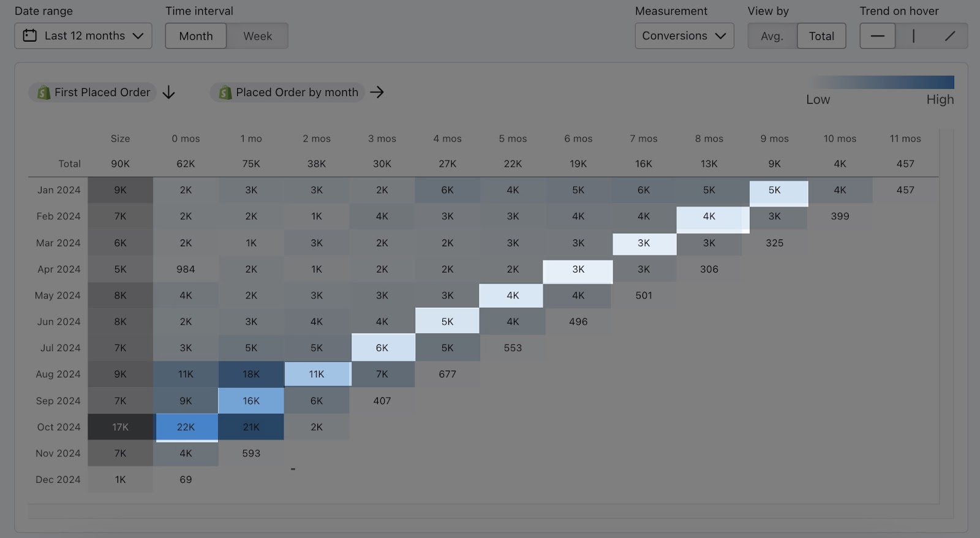Click the calendar icon in Date range

tap(29, 36)
